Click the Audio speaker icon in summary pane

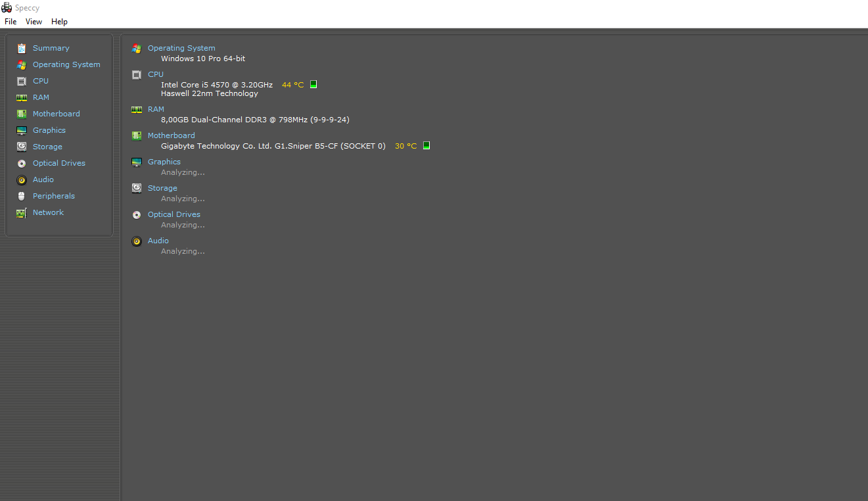(137, 241)
